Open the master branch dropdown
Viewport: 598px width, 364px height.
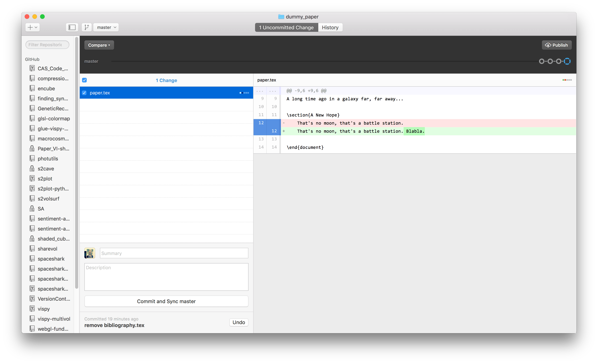point(106,27)
